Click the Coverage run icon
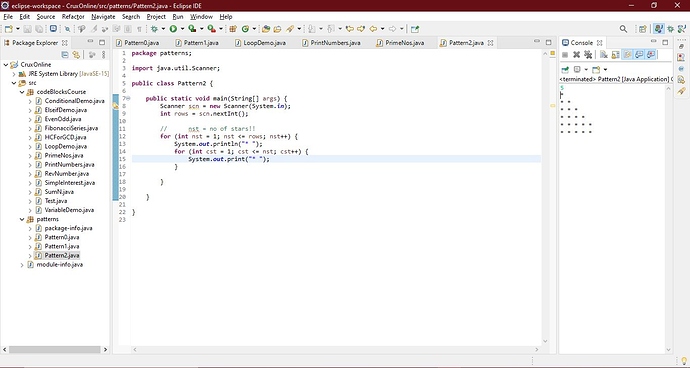Image resolution: width=690 pixels, height=368 pixels. (192, 29)
